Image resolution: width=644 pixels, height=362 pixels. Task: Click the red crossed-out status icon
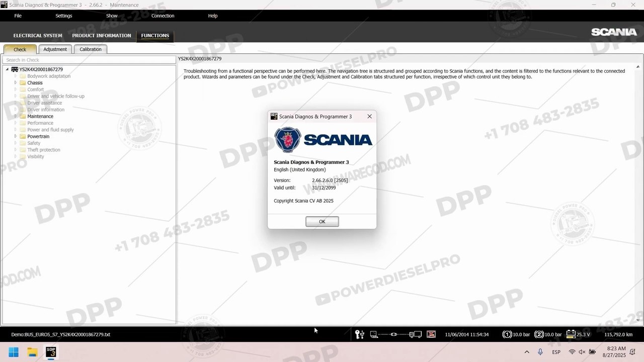(x=431, y=334)
